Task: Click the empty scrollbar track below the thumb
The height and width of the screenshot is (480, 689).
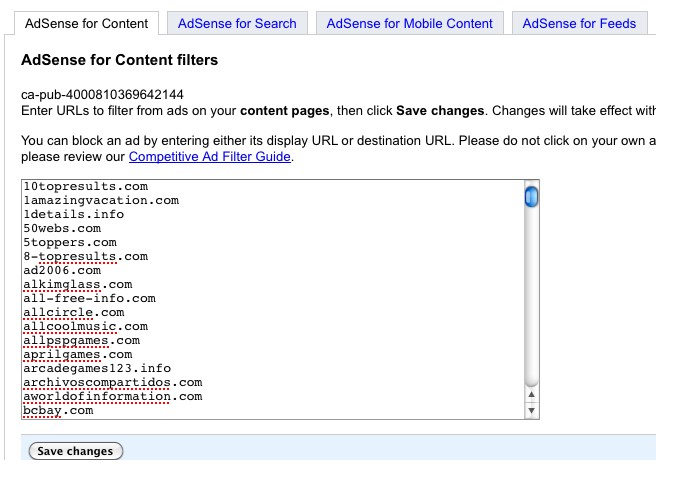Action: click(x=532, y=300)
